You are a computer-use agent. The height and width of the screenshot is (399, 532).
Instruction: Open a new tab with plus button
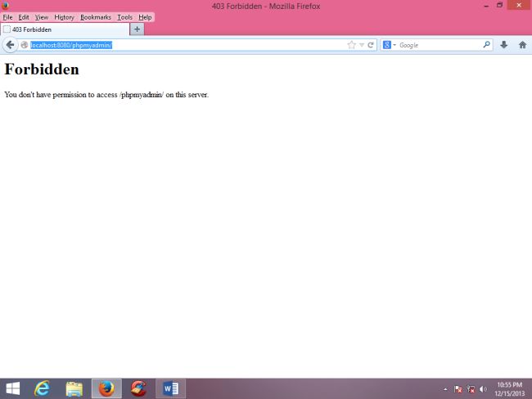tap(137, 29)
